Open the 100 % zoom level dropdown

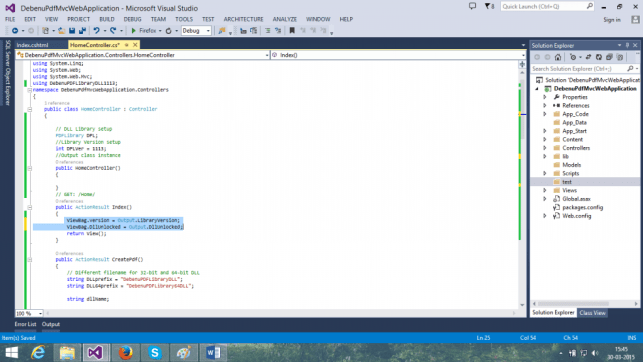(x=29, y=313)
